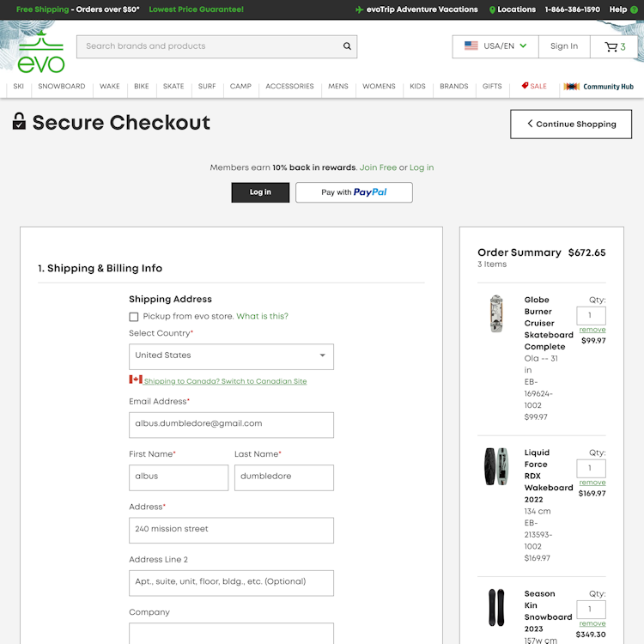Click the Liquid Force wakeboard quantity box
This screenshot has height=644, width=644.
click(591, 469)
